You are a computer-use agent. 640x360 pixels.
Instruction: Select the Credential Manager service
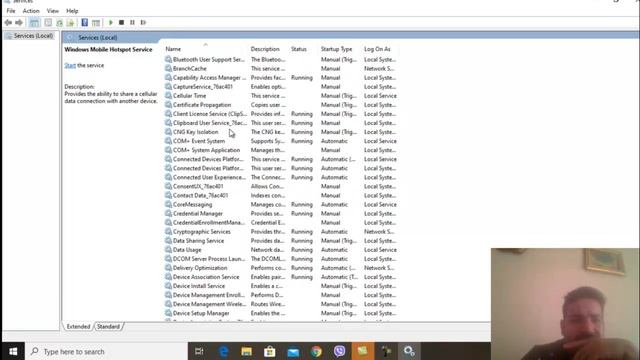click(281, 213)
